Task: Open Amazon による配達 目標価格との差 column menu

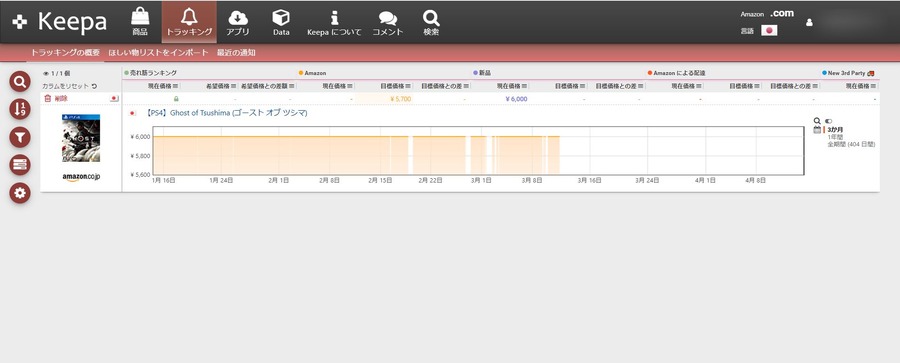Action: click(x=816, y=86)
